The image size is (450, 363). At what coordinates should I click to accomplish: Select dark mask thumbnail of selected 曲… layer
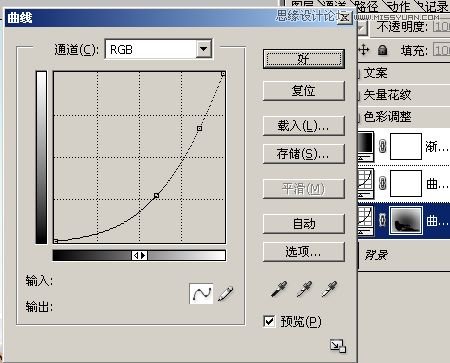click(406, 220)
